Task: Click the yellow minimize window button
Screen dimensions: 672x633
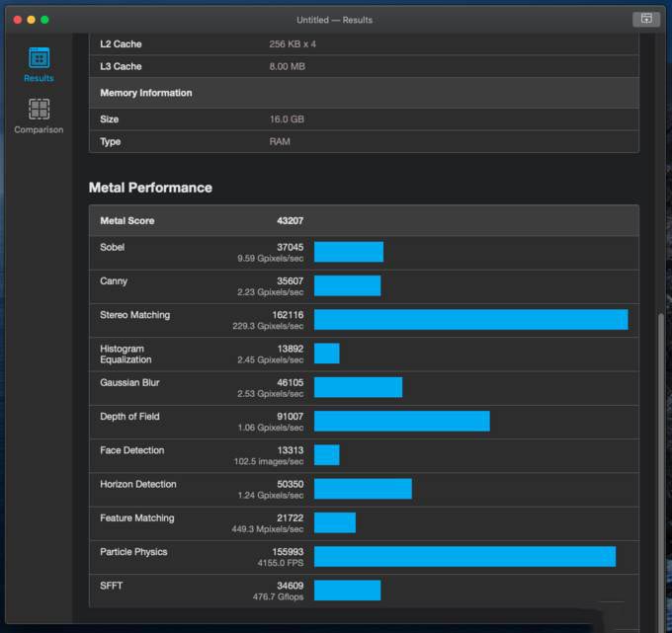Action: pos(32,20)
